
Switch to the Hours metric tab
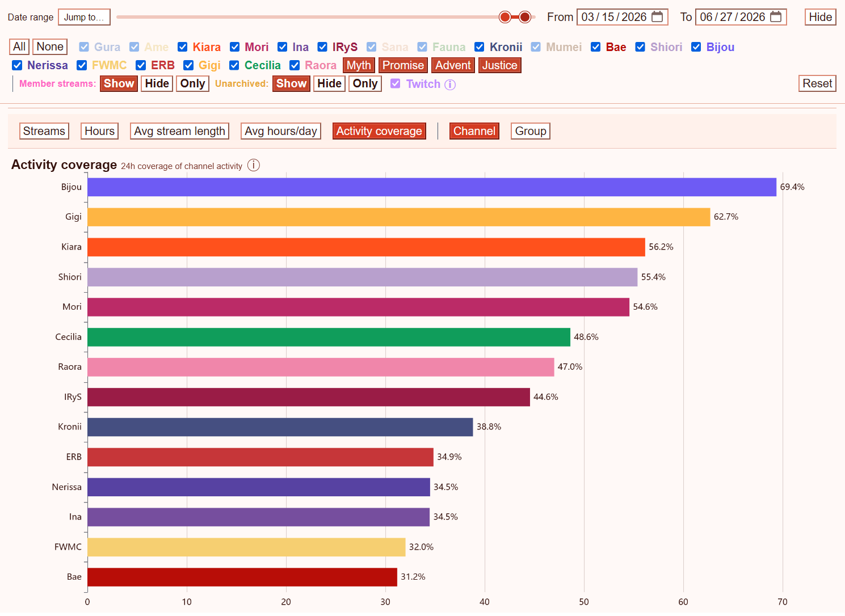[100, 131]
